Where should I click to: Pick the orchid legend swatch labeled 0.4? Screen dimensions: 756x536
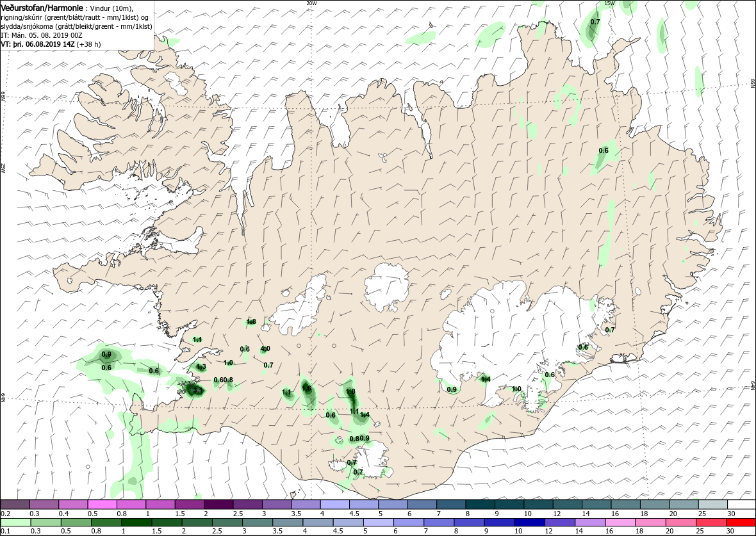[73, 505]
